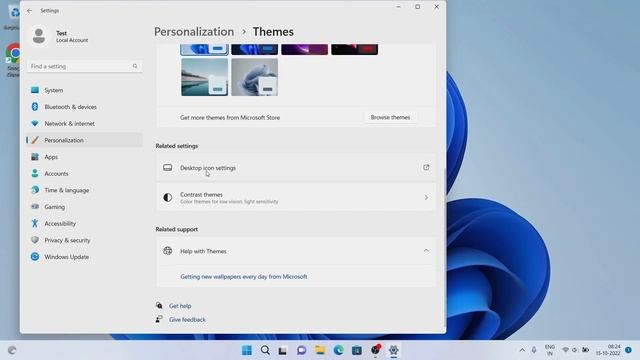
Task: Go back with the Settings back arrow
Action: click(x=29, y=11)
